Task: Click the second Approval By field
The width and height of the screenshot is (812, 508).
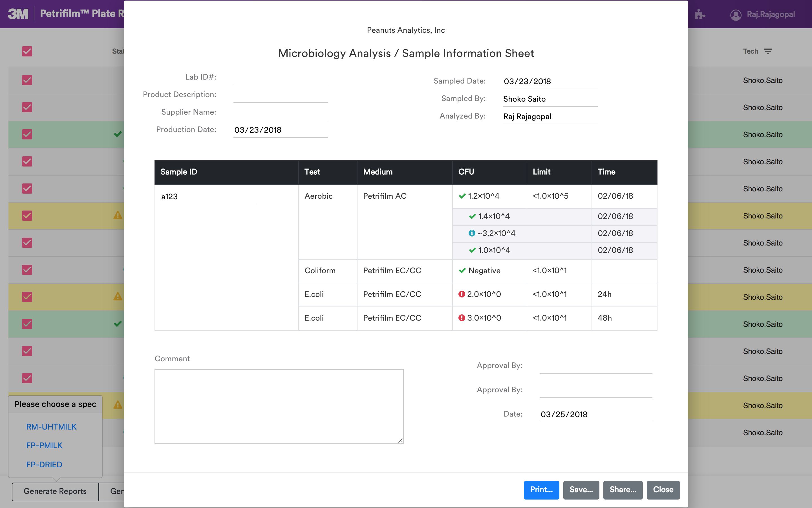Action: pyautogui.click(x=595, y=390)
